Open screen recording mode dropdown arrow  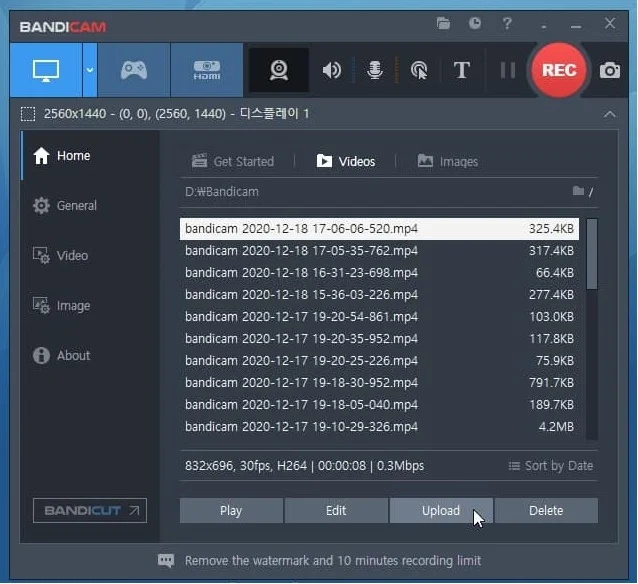90,70
